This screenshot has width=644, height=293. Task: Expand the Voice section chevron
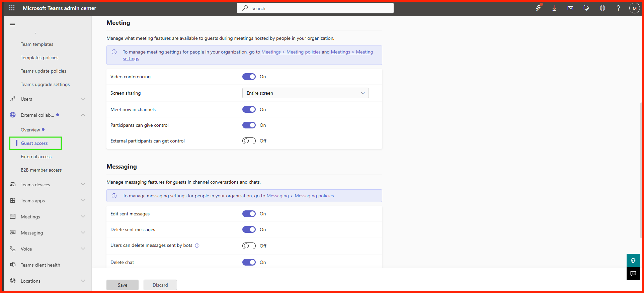point(83,249)
